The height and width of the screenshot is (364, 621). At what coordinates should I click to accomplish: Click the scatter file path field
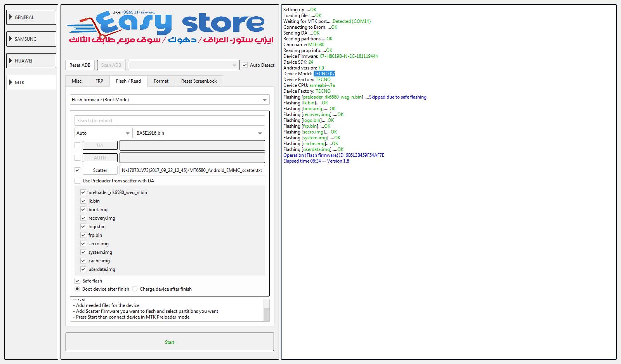(192, 170)
